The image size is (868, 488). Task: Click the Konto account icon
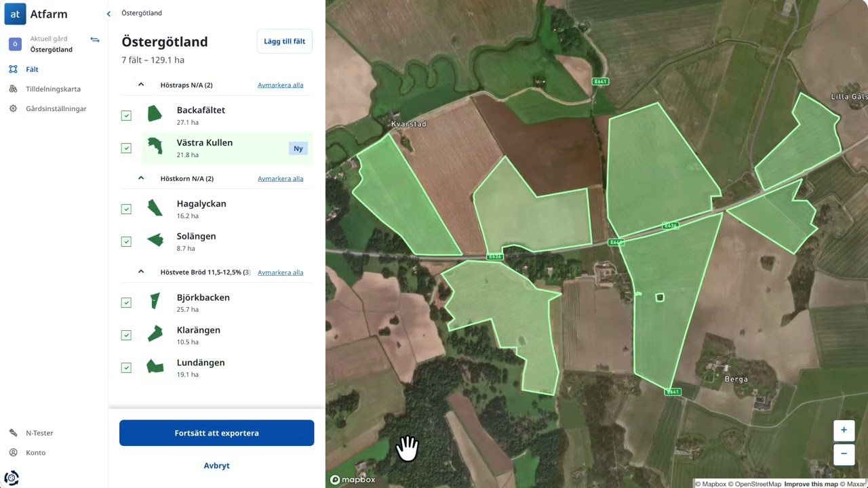coord(13,452)
